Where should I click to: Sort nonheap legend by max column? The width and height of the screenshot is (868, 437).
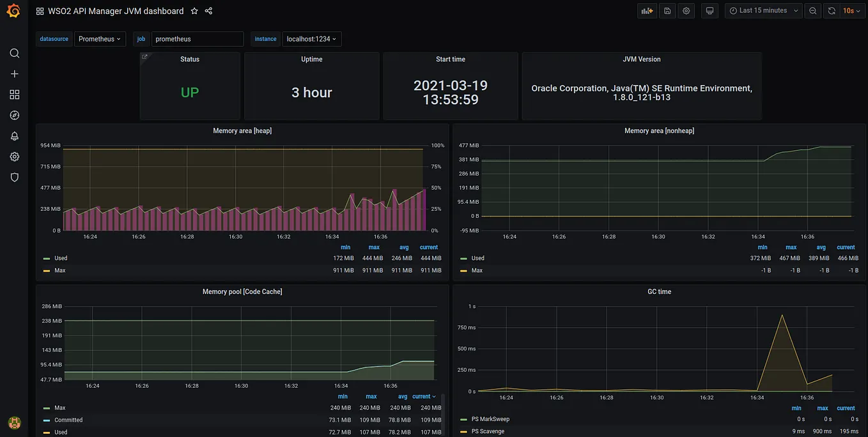click(x=791, y=247)
